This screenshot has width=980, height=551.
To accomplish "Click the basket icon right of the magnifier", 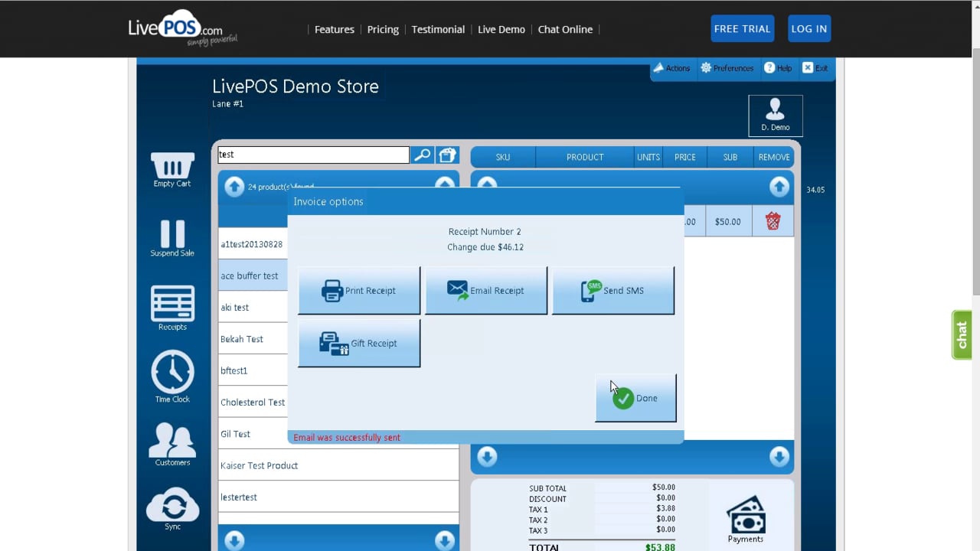I will pyautogui.click(x=447, y=155).
